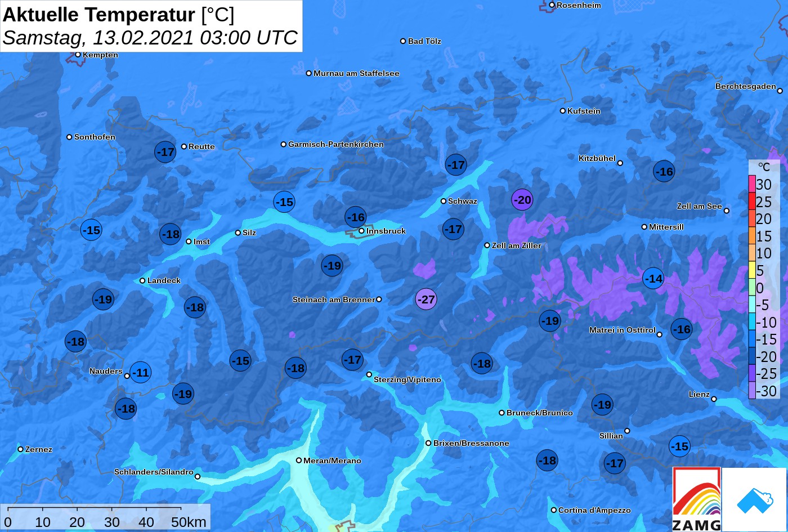Click the Silz label
Viewport: 788px width, 532px height.
249,233
